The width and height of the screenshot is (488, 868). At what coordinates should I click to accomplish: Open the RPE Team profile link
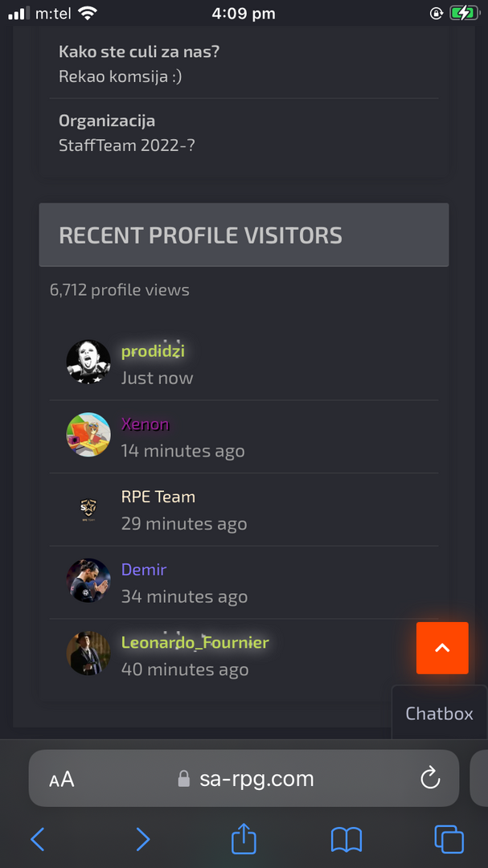(x=158, y=497)
